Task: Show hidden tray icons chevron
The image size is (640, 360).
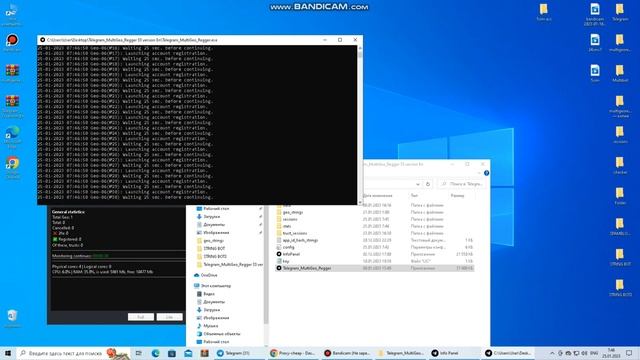Action: click(x=552, y=353)
